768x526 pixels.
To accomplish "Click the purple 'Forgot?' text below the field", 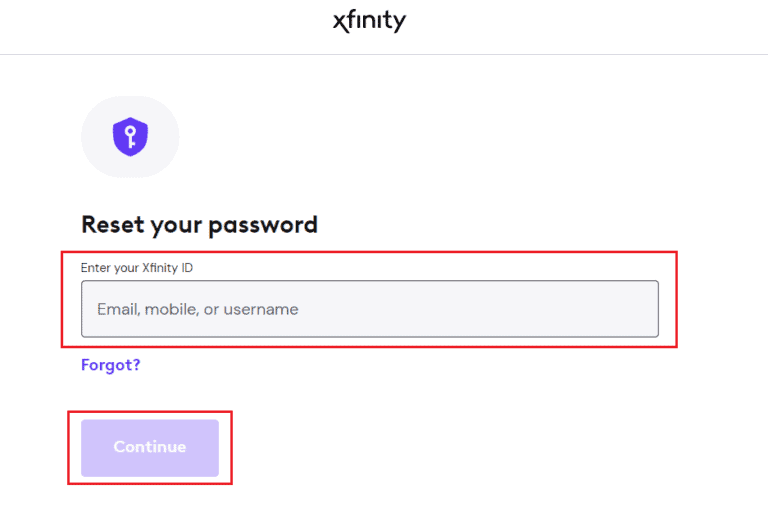I will pos(110,365).
